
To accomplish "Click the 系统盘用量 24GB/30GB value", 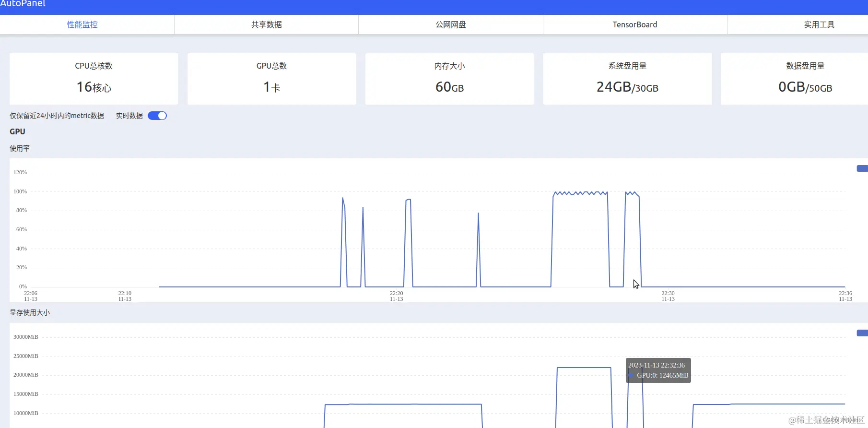I will click(627, 87).
